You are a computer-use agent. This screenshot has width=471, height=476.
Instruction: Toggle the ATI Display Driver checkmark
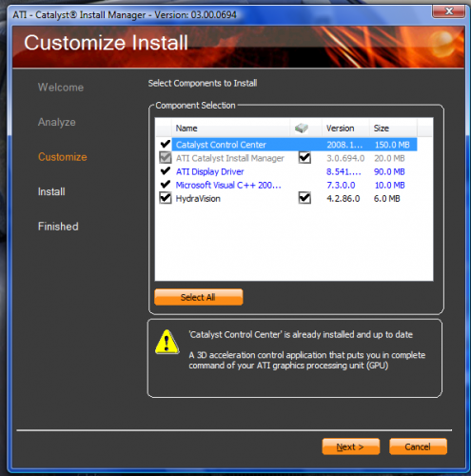pyautogui.click(x=166, y=171)
